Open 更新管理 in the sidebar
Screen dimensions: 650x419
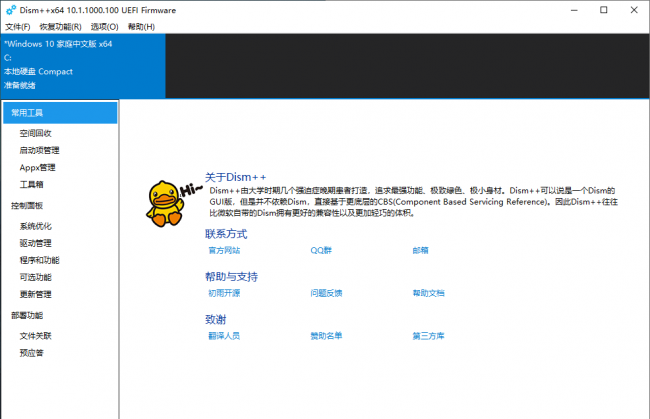pyautogui.click(x=36, y=294)
